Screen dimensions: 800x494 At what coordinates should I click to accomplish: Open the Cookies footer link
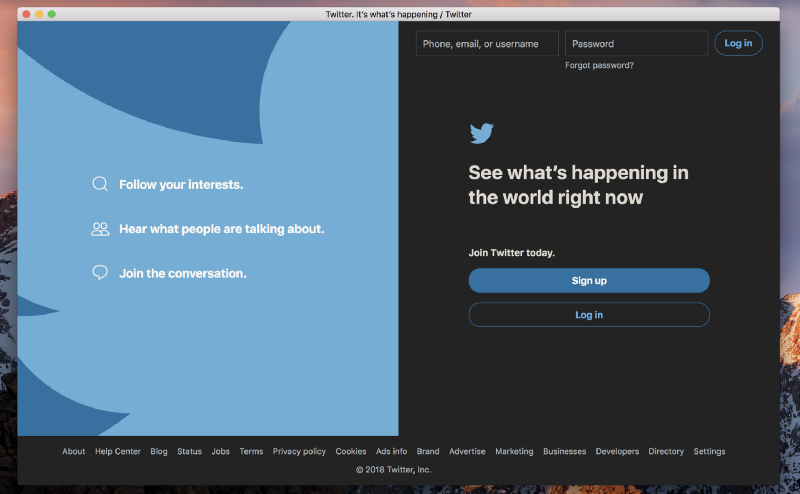351,451
